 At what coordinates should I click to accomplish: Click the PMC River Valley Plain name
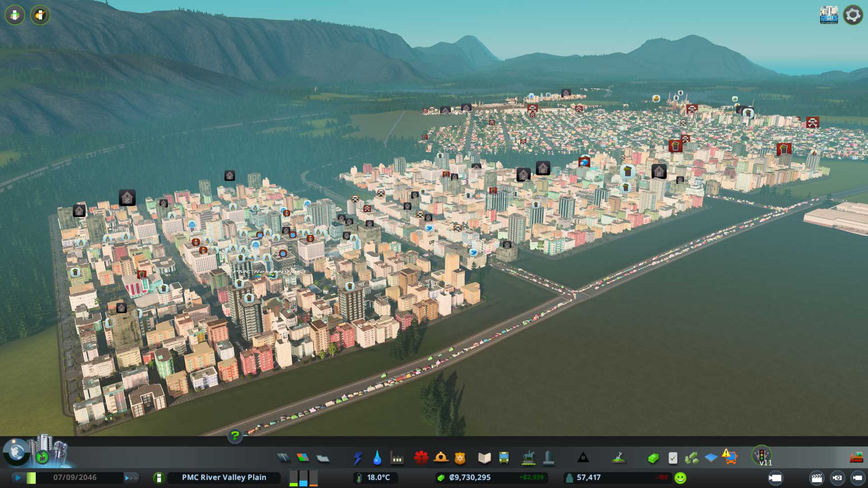pos(224,478)
